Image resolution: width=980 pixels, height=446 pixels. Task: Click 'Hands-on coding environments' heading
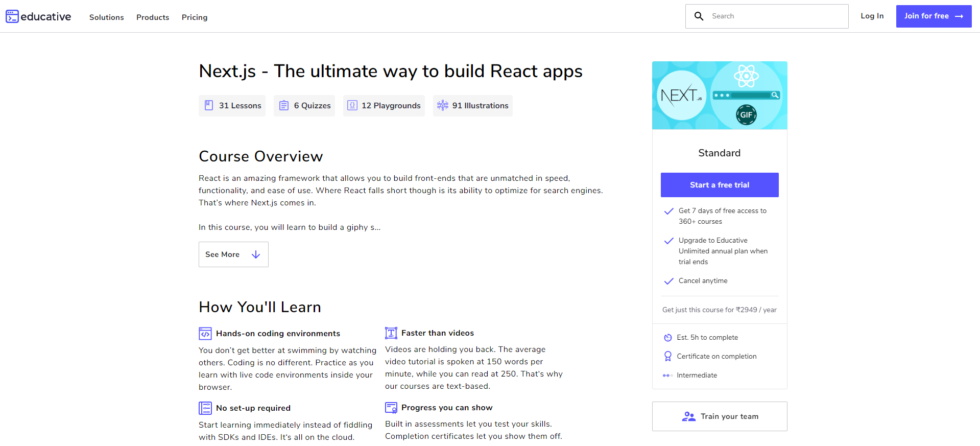[x=278, y=334]
